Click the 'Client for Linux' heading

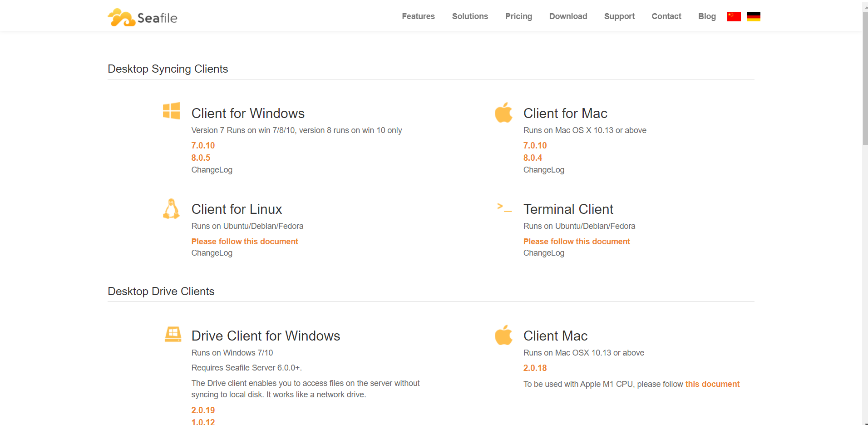(237, 209)
